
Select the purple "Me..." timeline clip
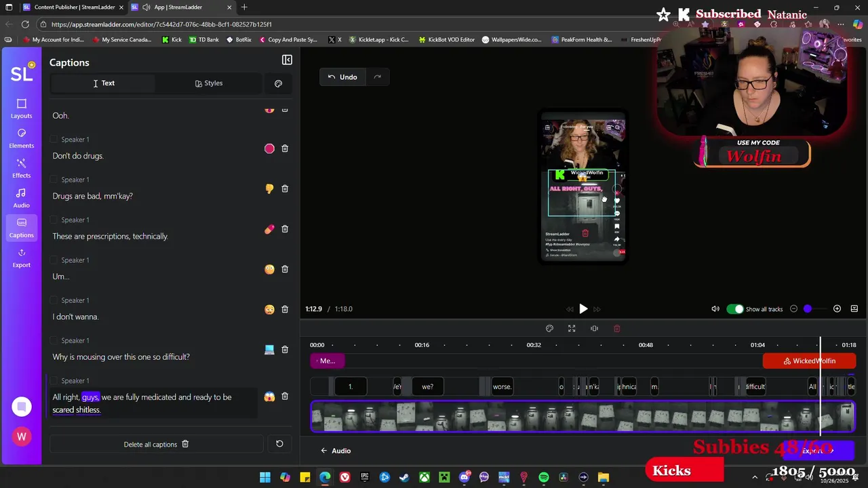point(328,361)
